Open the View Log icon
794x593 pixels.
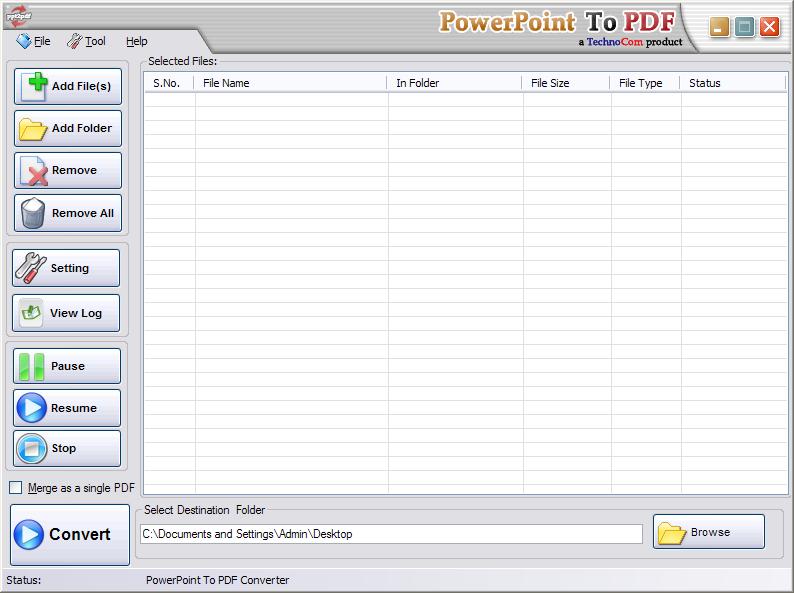click(32, 313)
